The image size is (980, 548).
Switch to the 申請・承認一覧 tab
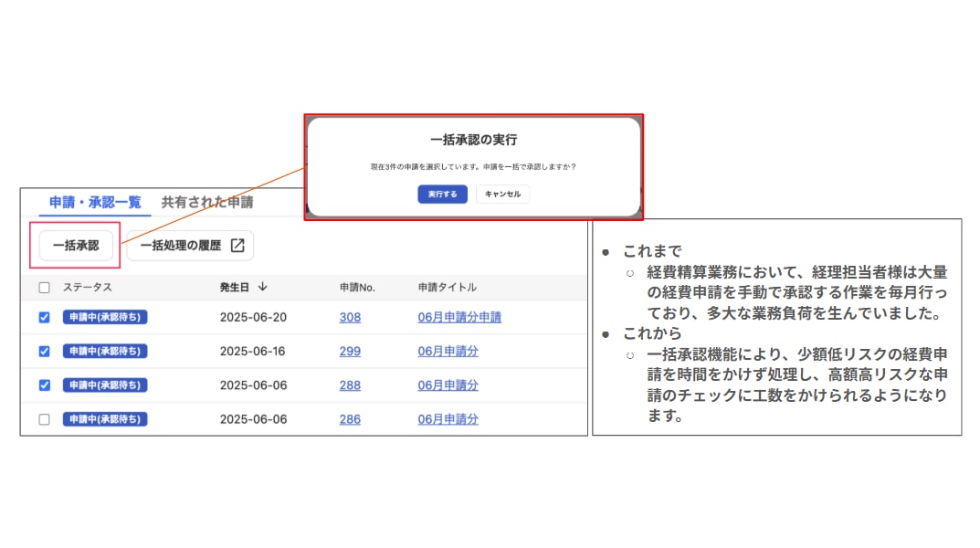pyautogui.click(x=95, y=203)
